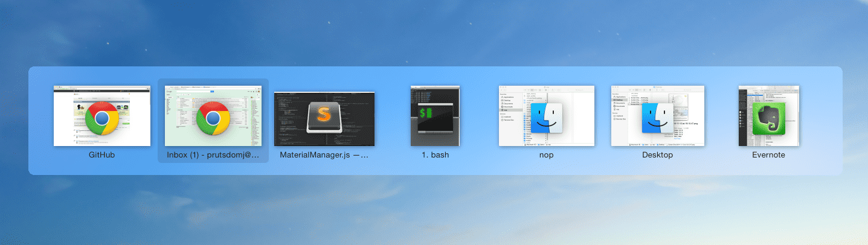Select the Finder icon on nop window
The height and width of the screenshot is (245, 868).
tap(547, 118)
